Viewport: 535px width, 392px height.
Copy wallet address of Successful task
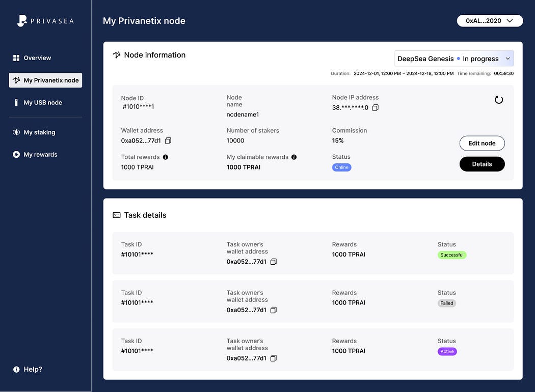273,262
